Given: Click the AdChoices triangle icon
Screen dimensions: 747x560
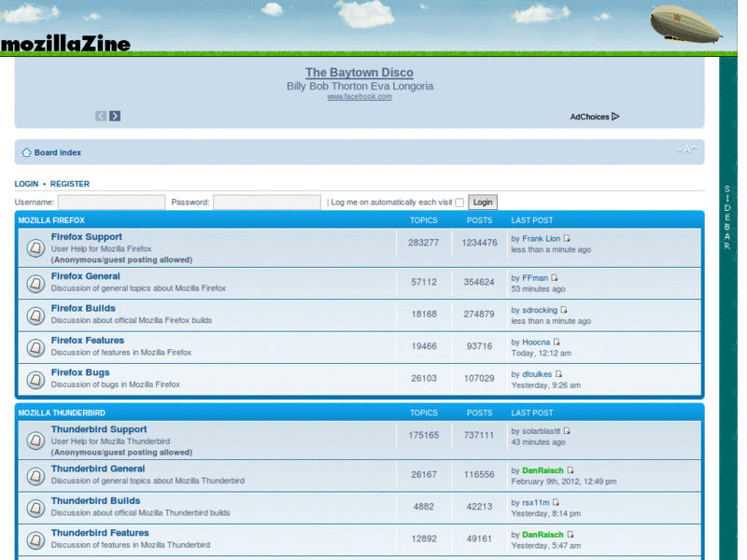Looking at the screenshot, I should (x=615, y=116).
